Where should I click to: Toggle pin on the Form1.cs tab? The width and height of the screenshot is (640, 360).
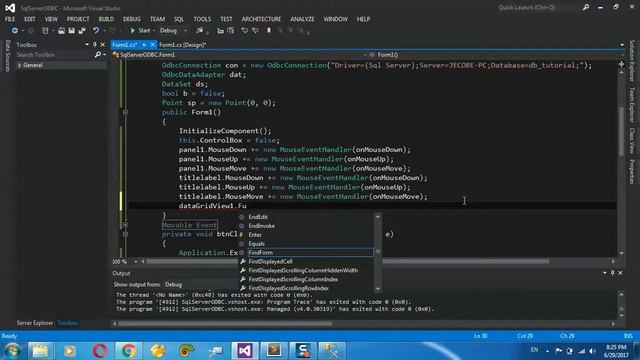click(x=144, y=45)
